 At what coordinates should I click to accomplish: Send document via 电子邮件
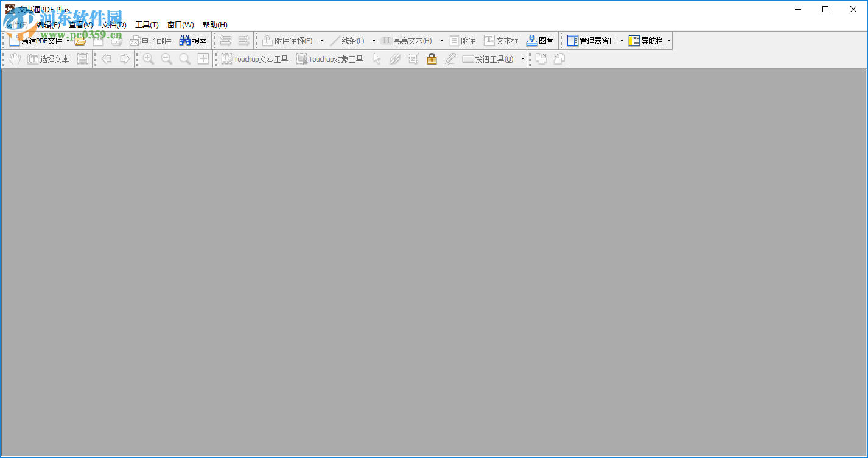pyautogui.click(x=151, y=40)
